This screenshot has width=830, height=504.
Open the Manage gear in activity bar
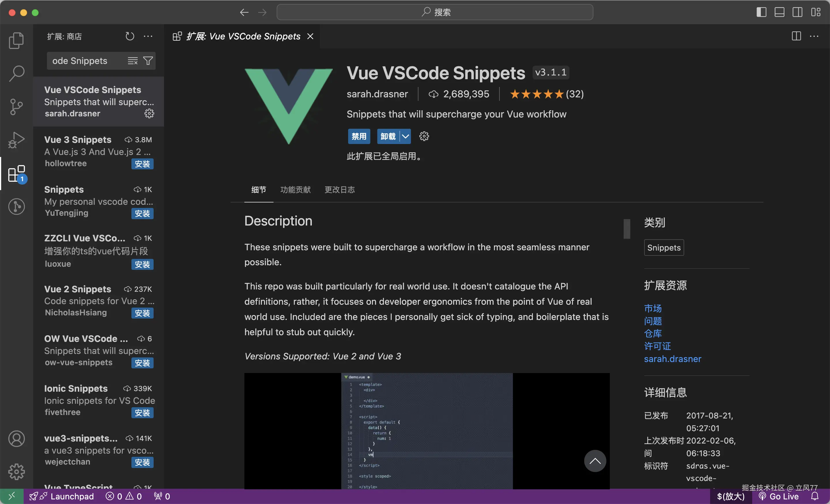point(16,472)
